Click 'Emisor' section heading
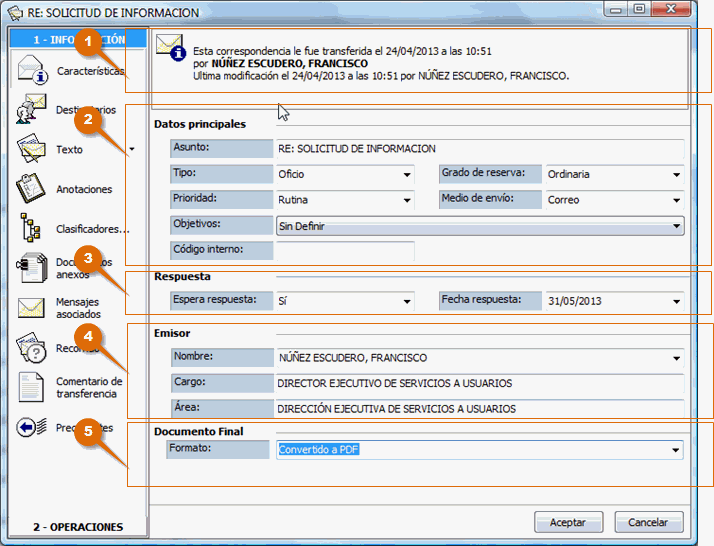 (x=172, y=333)
